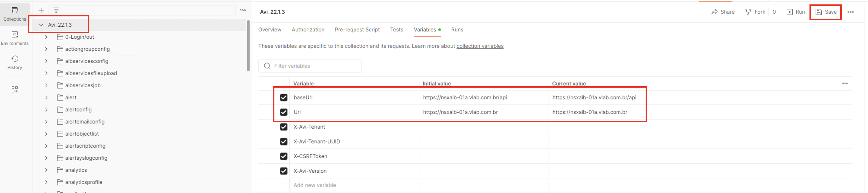Expand the 0-Login/out folder
This screenshot has height=193, width=868.
click(x=46, y=37)
